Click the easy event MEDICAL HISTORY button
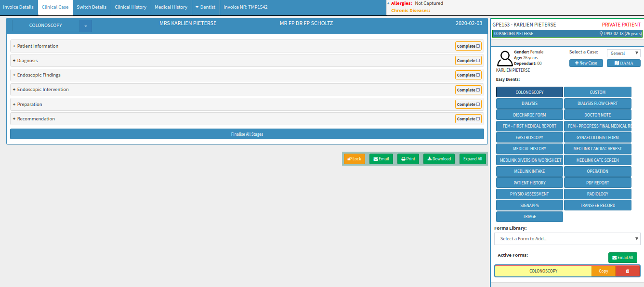 pyautogui.click(x=529, y=149)
